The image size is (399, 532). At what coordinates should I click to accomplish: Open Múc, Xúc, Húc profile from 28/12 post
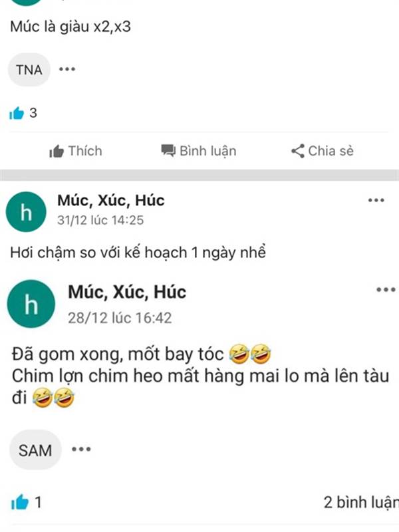tap(127, 292)
